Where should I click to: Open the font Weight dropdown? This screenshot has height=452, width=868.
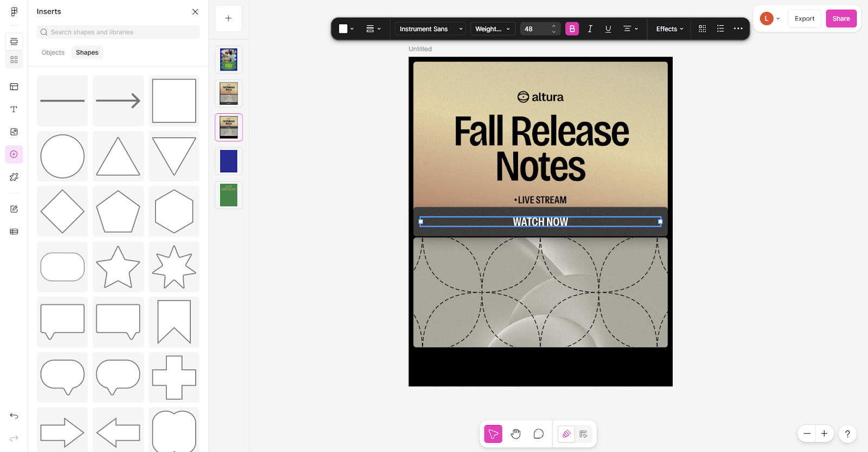(x=493, y=29)
